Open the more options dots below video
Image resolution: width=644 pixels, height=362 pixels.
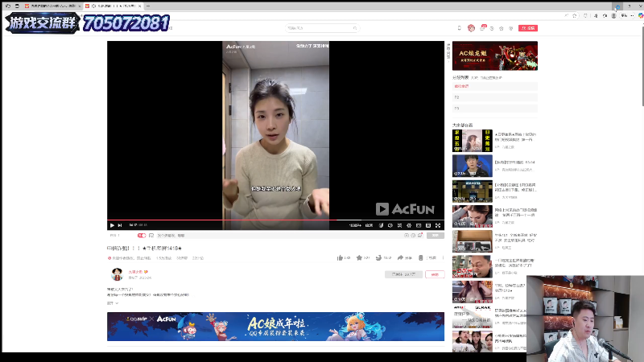pyautogui.click(x=443, y=257)
